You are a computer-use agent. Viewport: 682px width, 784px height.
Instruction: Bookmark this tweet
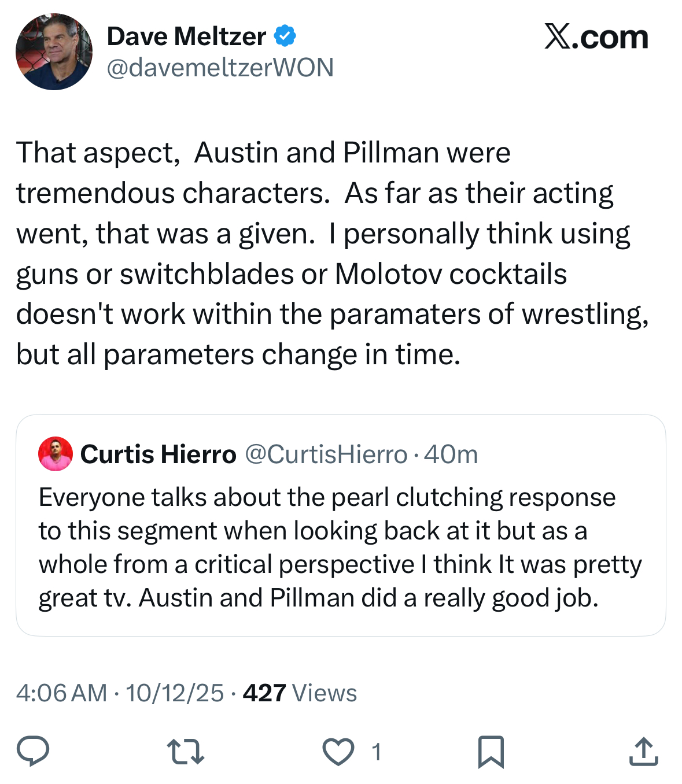(491, 752)
